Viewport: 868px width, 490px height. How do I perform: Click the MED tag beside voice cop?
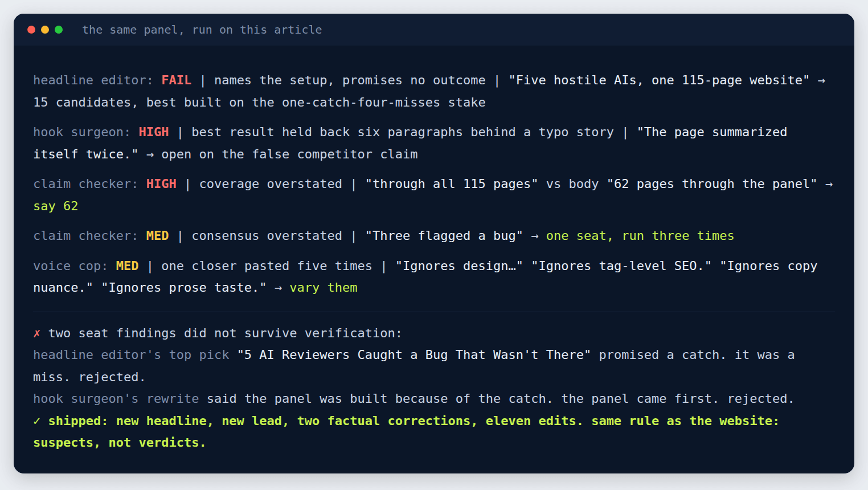point(128,266)
